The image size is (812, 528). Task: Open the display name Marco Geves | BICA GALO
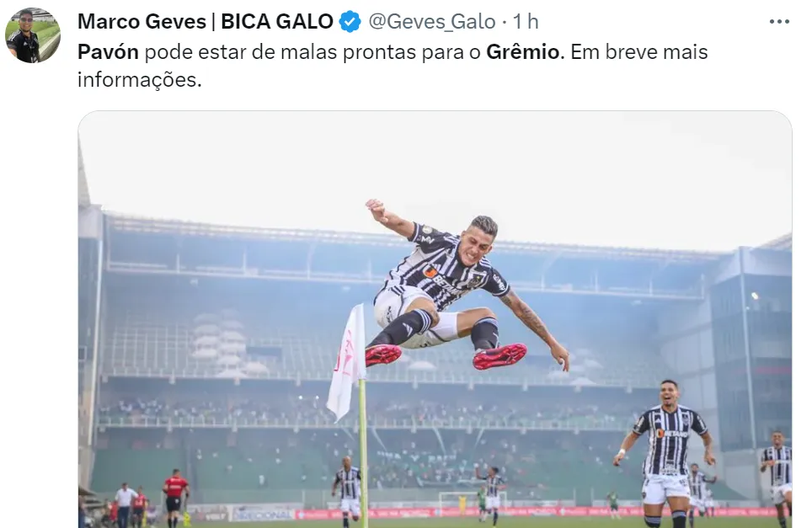pyautogui.click(x=205, y=22)
